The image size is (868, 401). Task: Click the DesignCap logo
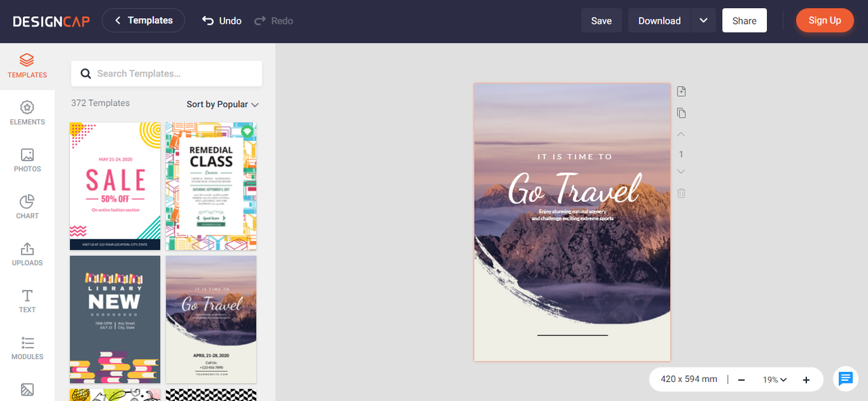[x=51, y=20]
